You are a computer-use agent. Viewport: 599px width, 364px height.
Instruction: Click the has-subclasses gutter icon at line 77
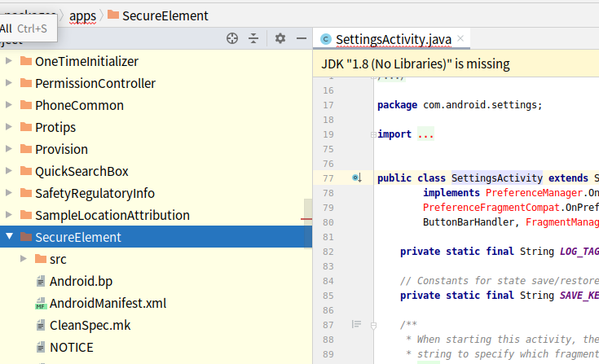tap(357, 178)
